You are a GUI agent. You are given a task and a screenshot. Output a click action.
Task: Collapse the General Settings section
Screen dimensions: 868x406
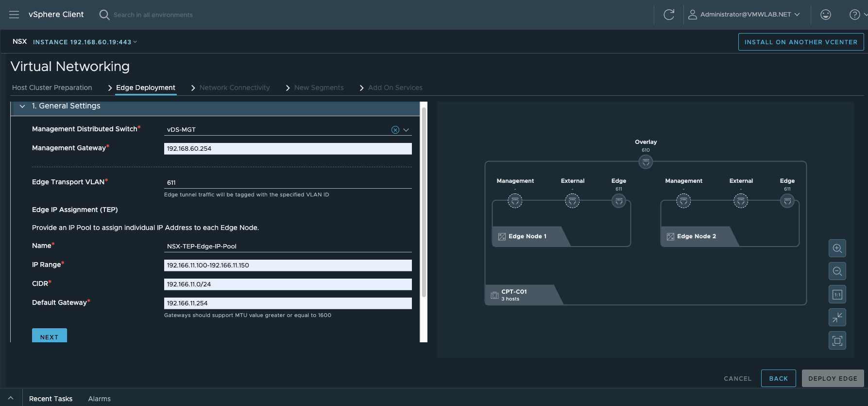[22, 106]
